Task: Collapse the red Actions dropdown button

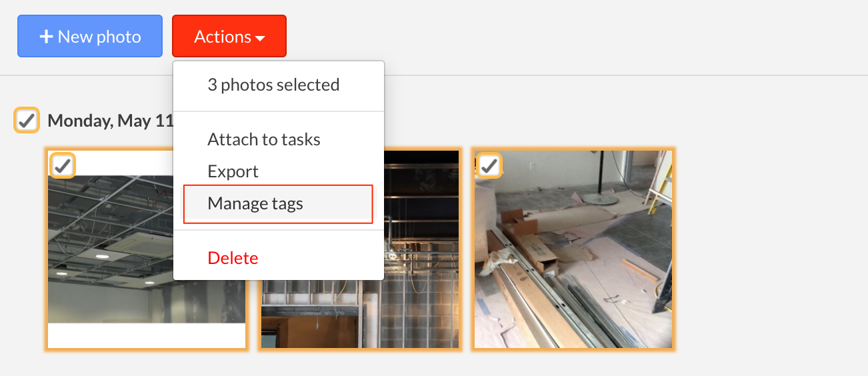Action: pos(229,36)
